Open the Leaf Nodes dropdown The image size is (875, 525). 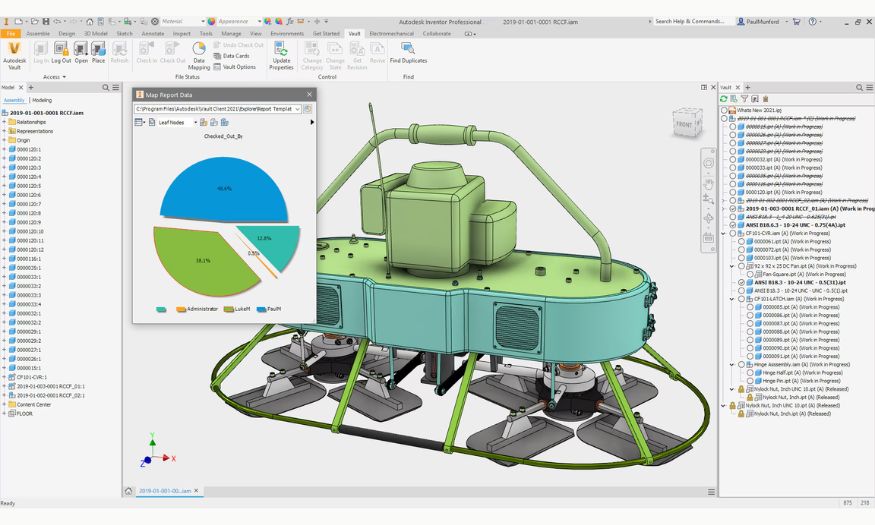(195, 122)
